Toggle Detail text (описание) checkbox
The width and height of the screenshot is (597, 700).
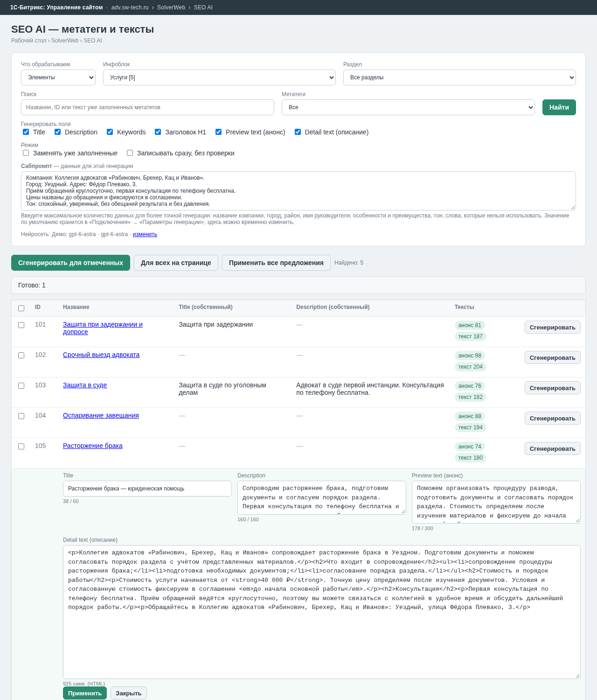298,132
